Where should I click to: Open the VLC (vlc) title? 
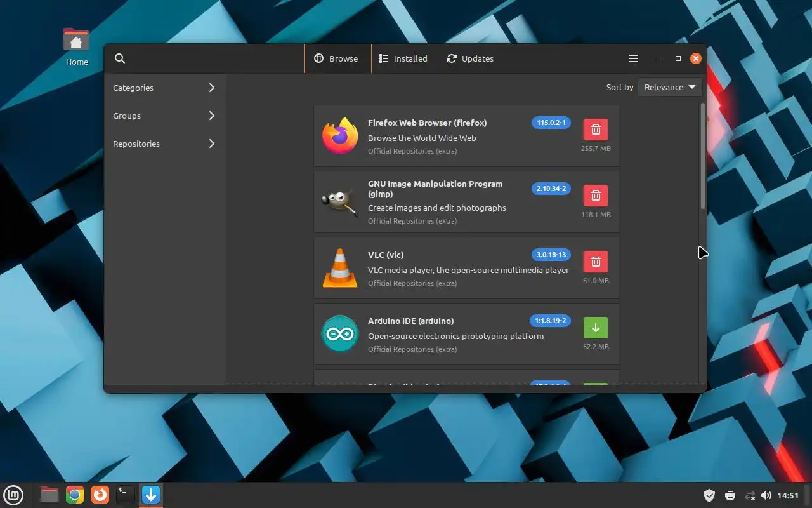pos(386,255)
